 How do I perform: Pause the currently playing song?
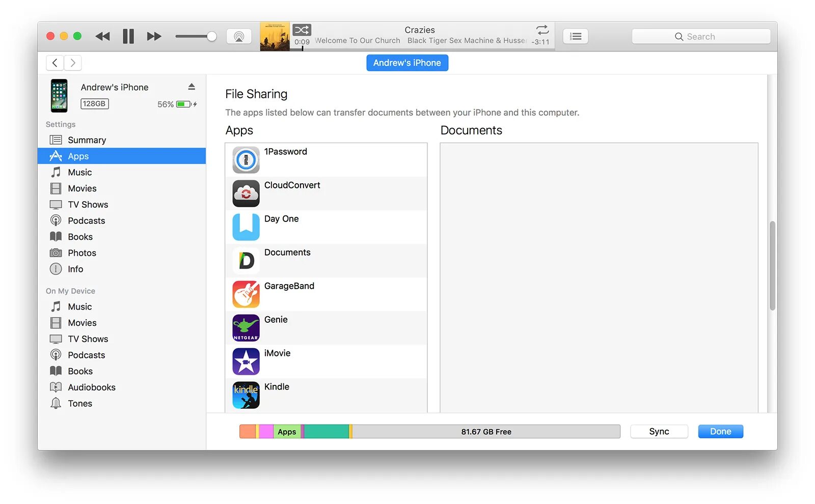(x=128, y=36)
